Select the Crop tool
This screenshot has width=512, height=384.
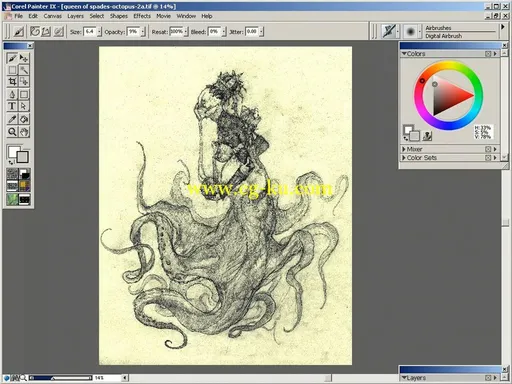pyautogui.click(x=12, y=81)
